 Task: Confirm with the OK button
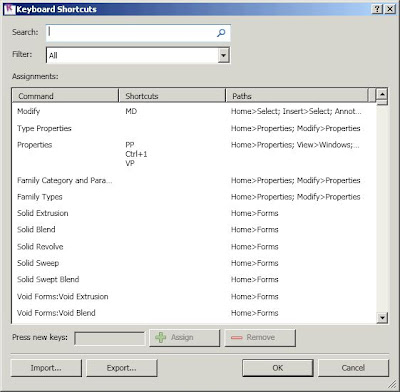tap(278, 368)
